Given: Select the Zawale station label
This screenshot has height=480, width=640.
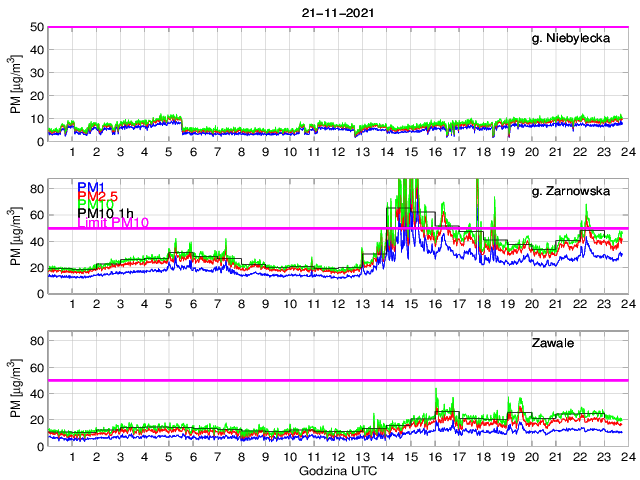Looking at the screenshot, I should (553, 343).
